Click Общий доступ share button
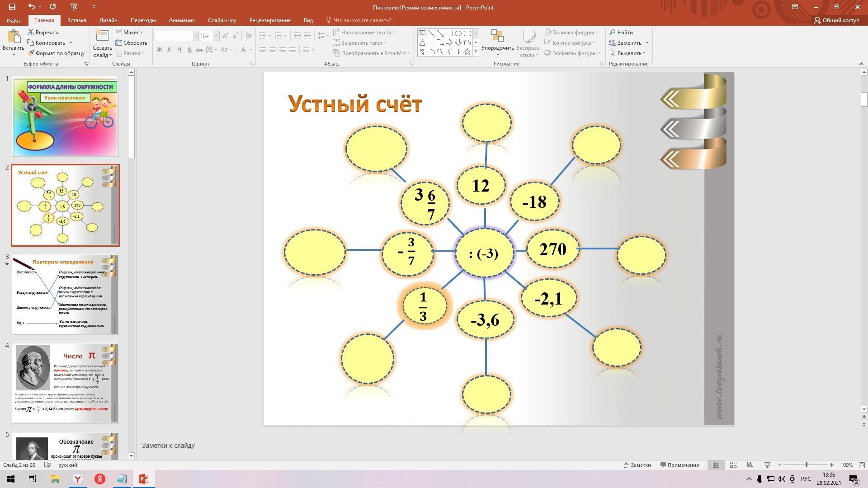Image resolution: width=868 pixels, height=488 pixels. (836, 20)
